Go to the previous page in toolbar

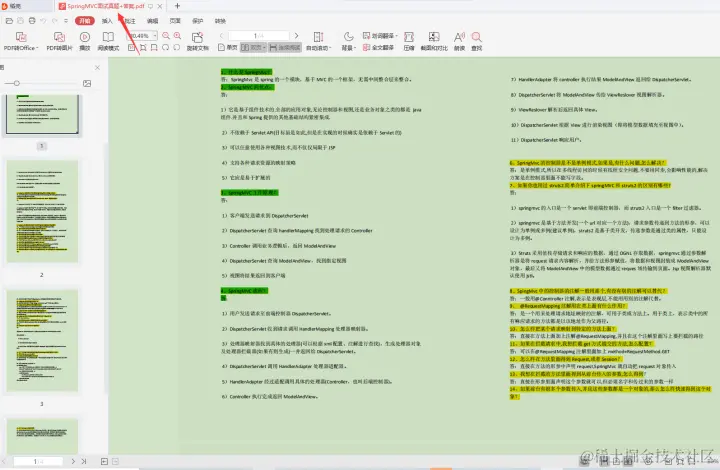point(221,35)
